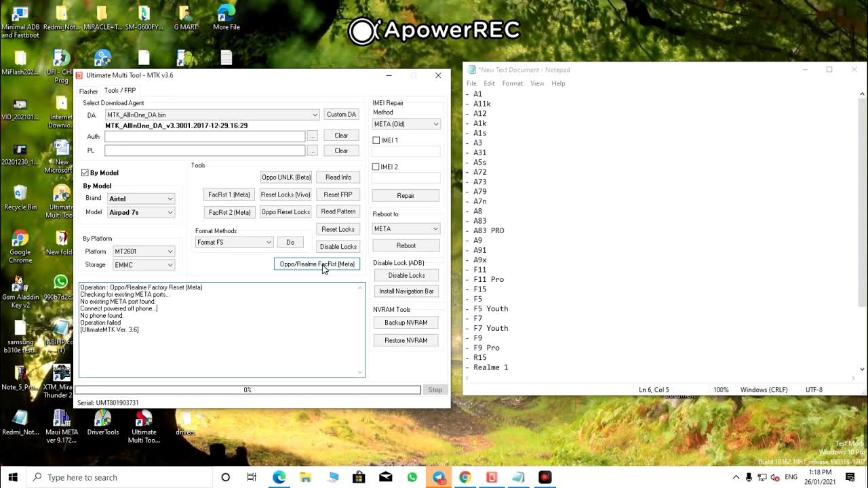Open Gsm Aladdin Key v2 shortcut

click(x=20, y=291)
